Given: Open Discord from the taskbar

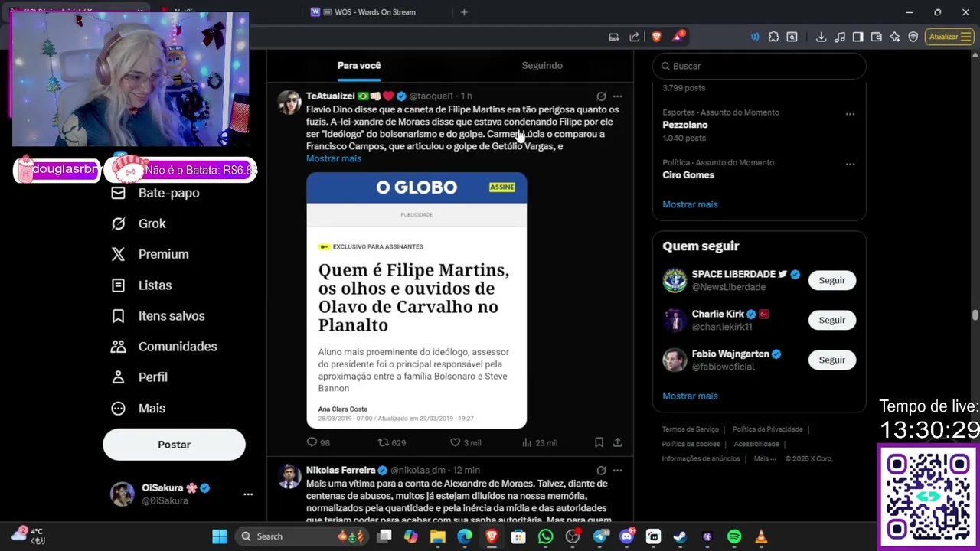Looking at the screenshot, I should (x=626, y=536).
